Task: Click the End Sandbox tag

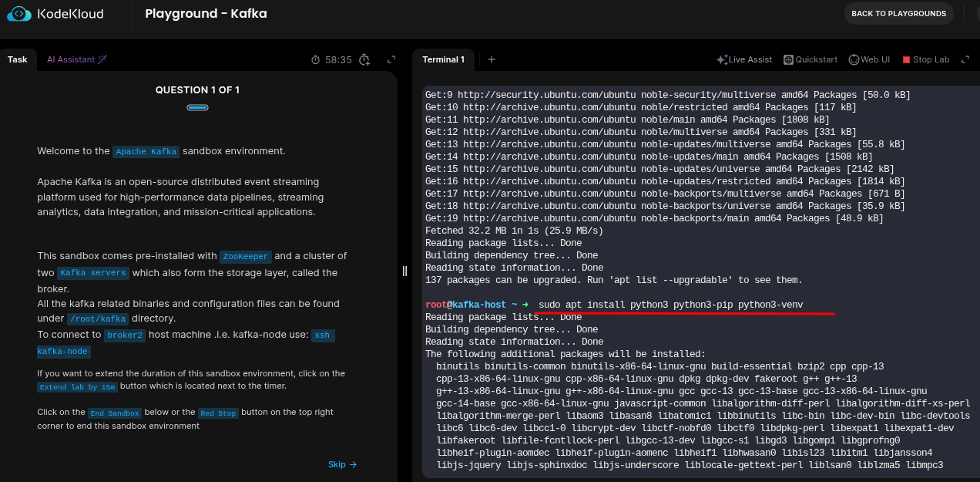Action: coord(114,413)
